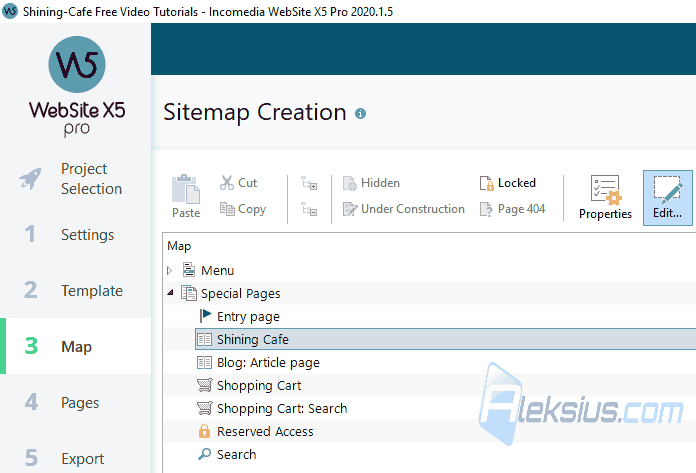Select the Blog: Article page row
The width and height of the screenshot is (696, 473).
point(429,363)
